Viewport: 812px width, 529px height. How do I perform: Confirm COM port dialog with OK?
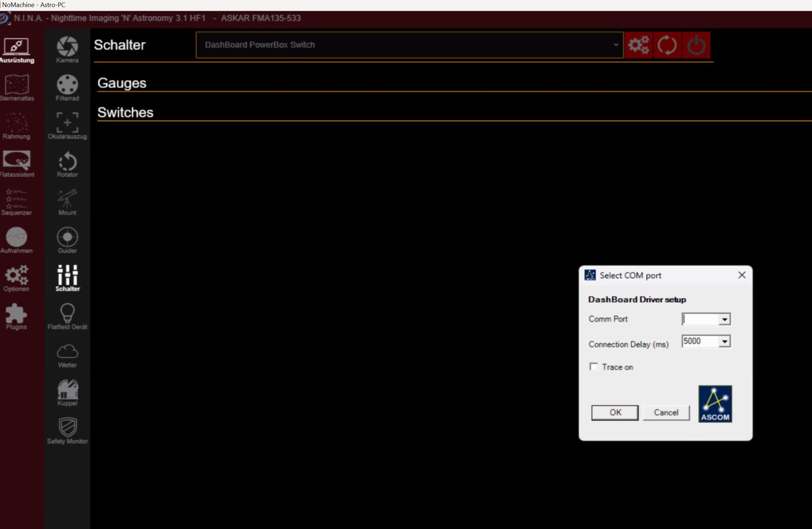pyautogui.click(x=615, y=412)
